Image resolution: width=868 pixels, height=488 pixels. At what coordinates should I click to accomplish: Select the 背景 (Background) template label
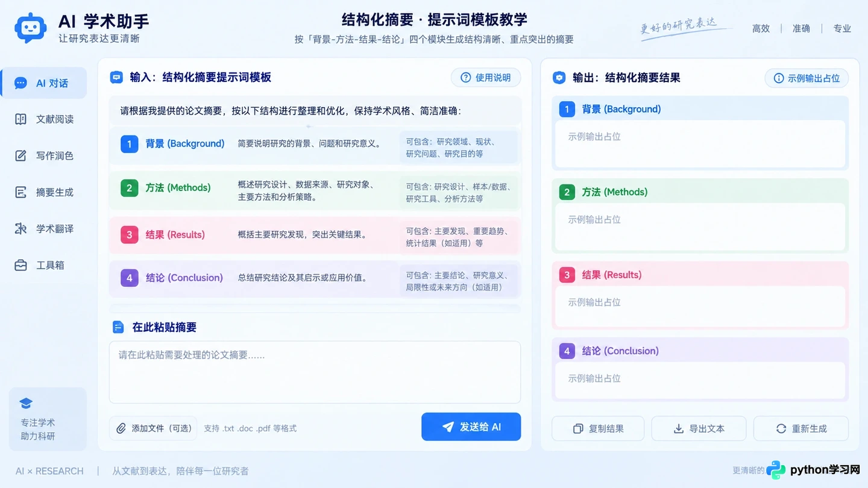tap(184, 144)
